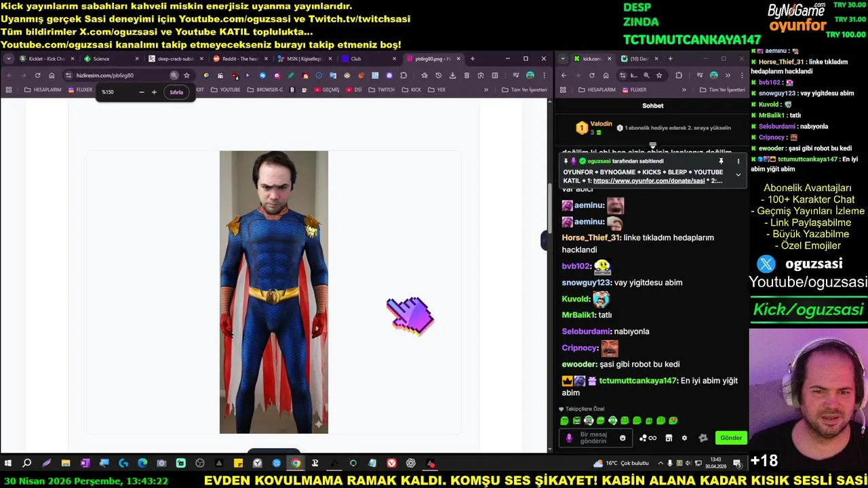
Task: Open emoji picker in chat input
Action: (623, 438)
